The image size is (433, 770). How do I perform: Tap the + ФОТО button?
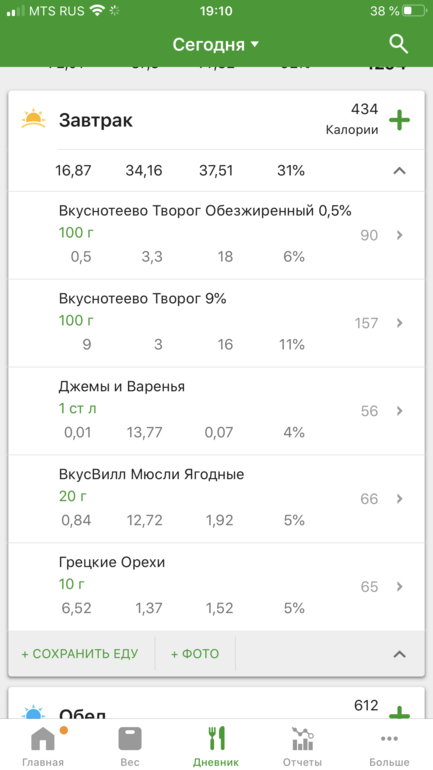(195, 654)
